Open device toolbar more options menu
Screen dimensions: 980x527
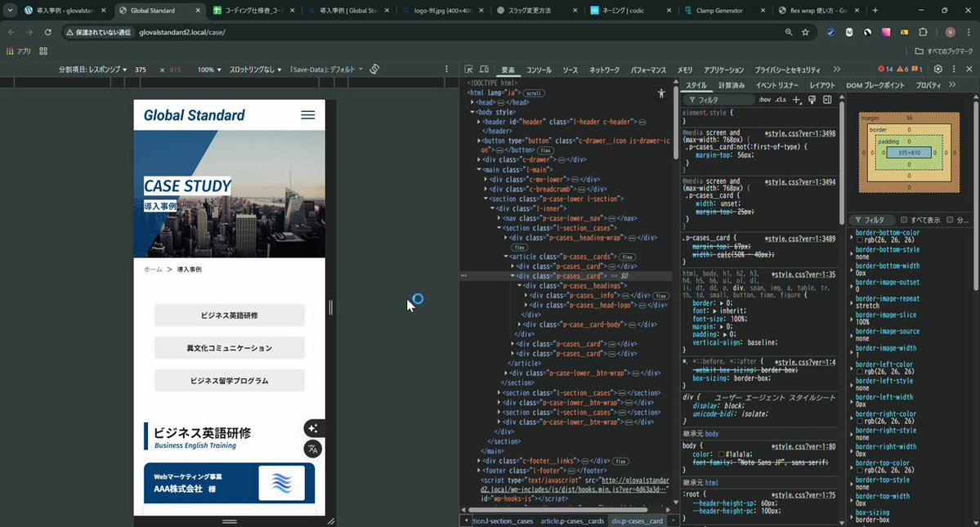(446, 69)
